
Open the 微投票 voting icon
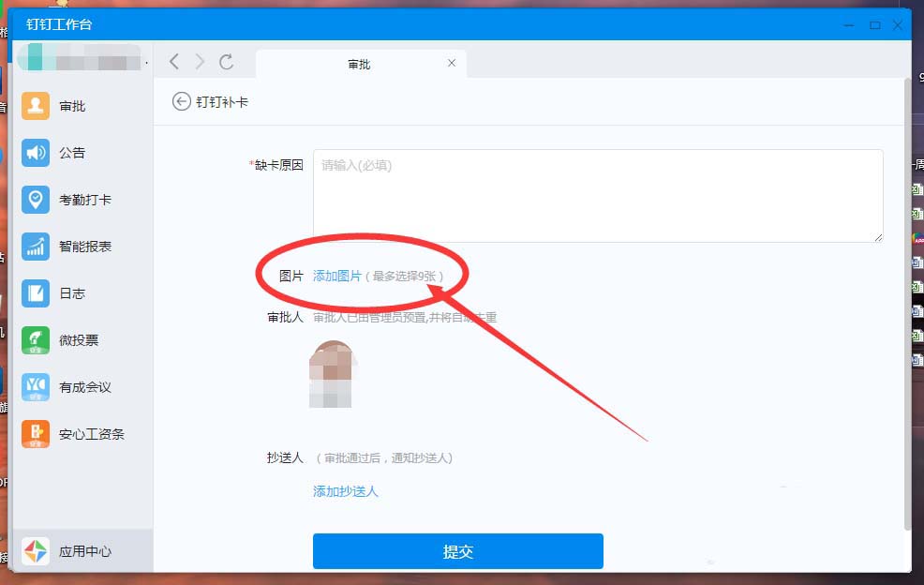pos(36,340)
